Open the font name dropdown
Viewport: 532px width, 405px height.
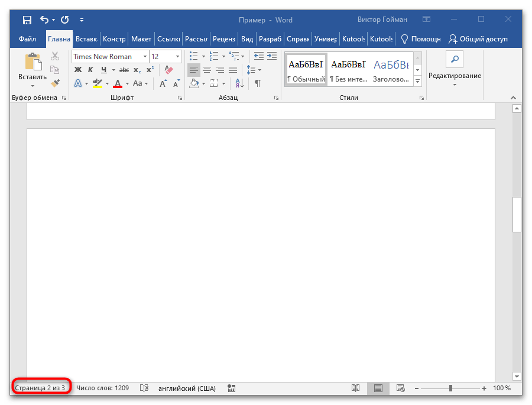[145, 57]
